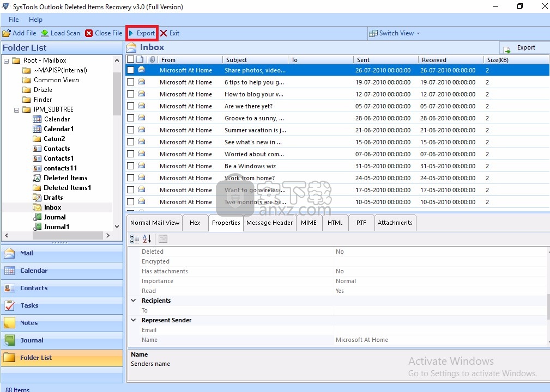
Task: Select the ~MAPISP(Internal) folder
Action: tap(60, 70)
